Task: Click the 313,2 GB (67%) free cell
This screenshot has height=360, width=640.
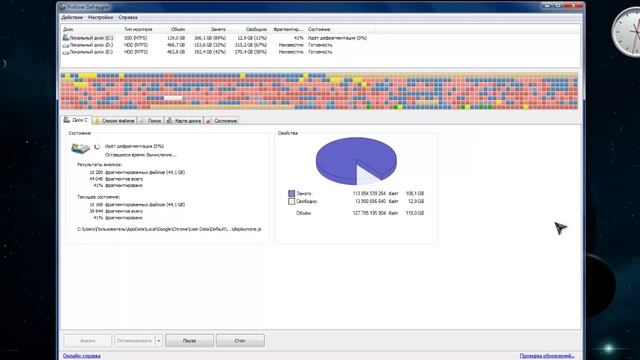Action: (x=251, y=45)
